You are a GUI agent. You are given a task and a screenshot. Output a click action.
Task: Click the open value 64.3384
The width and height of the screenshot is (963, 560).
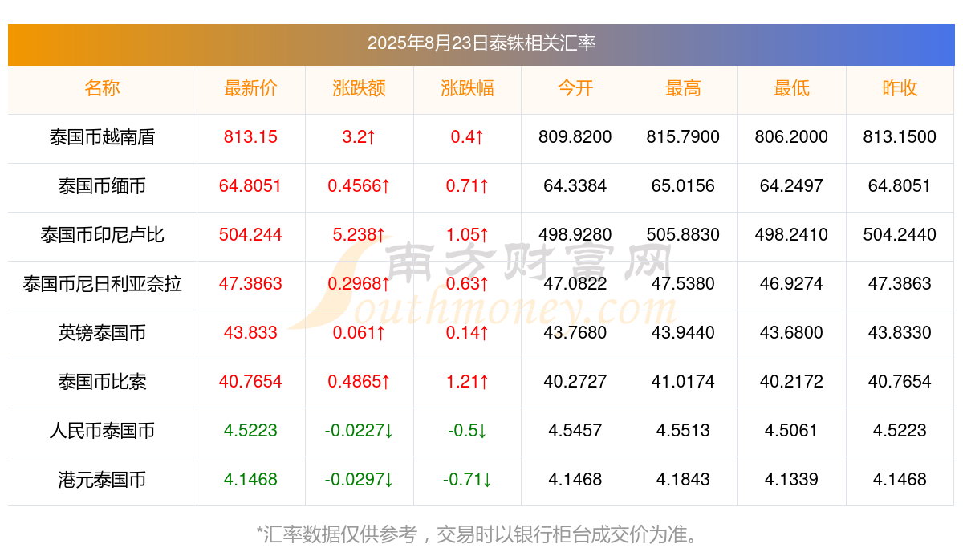pos(575,186)
